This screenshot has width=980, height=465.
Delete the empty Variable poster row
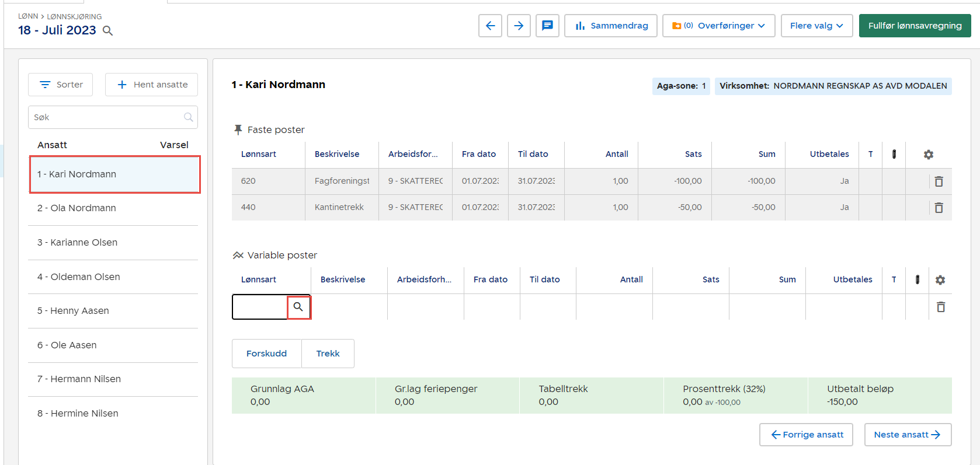[x=940, y=307]
